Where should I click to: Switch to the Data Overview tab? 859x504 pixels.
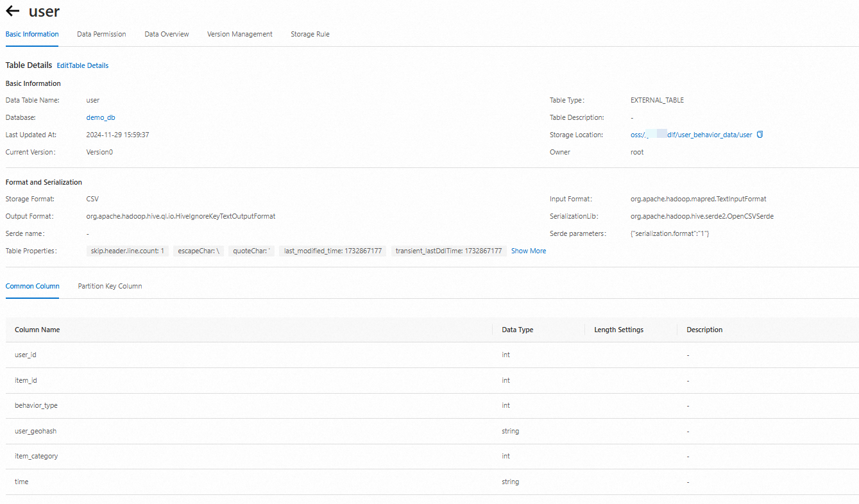click(x=167, y=34)
